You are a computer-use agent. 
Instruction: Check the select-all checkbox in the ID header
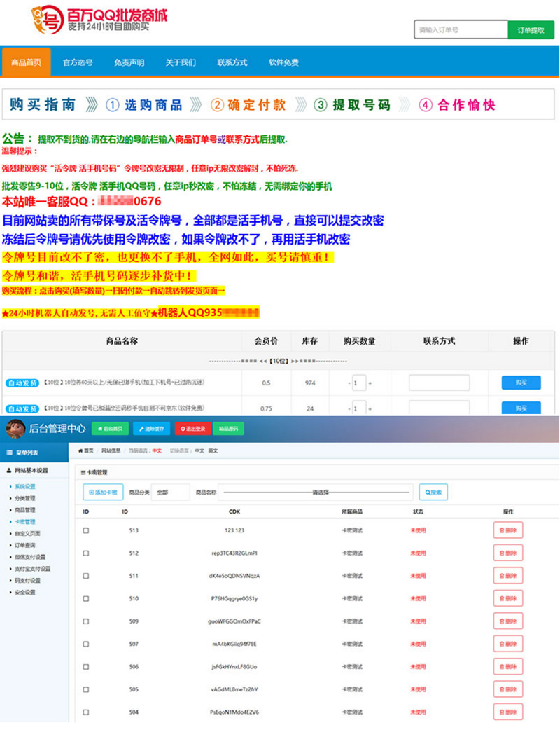pos(86,512)
